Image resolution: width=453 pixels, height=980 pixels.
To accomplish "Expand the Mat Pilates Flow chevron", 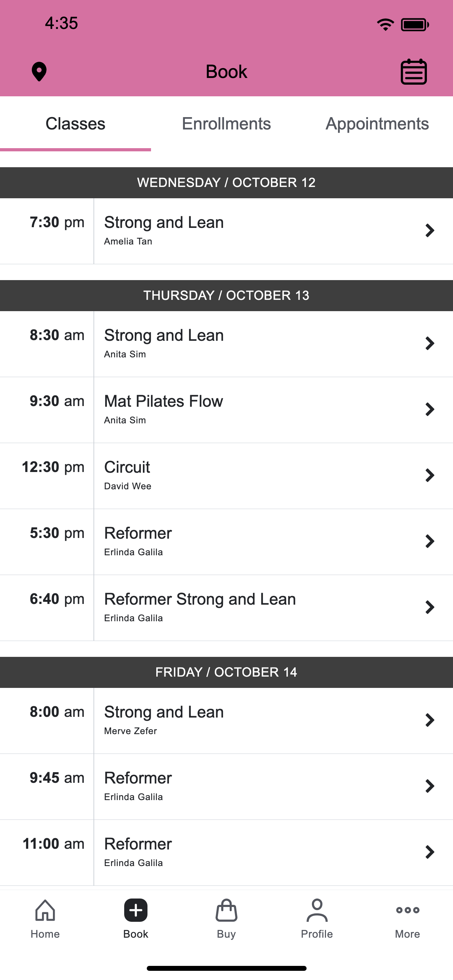I will pyautogui.click(x=430, y=409).
